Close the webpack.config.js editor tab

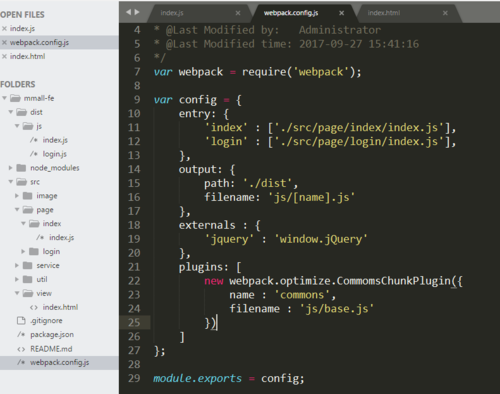pyautogui.click(x=342, y=13)
